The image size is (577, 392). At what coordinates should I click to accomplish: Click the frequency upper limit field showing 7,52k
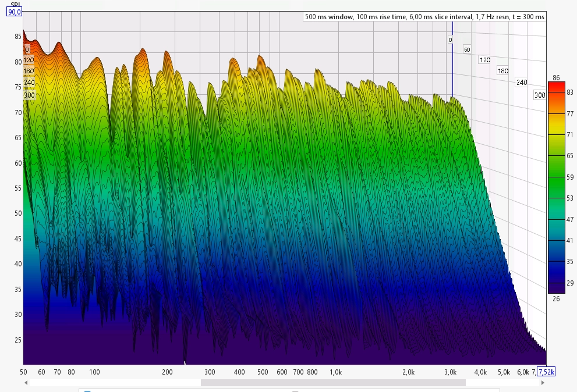[546, 372]
